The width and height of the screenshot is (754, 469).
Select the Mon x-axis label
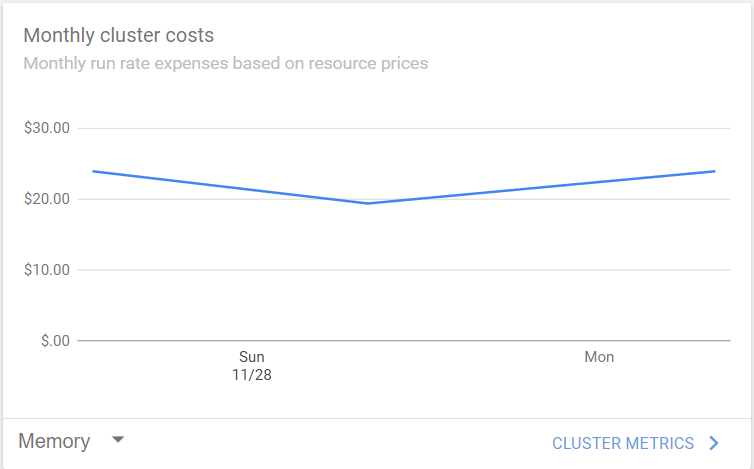(x=599, y=357)
